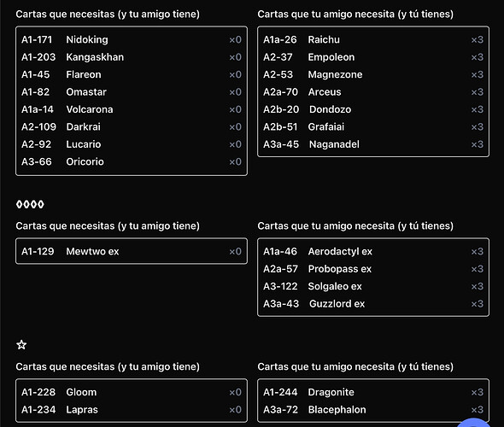
Task: Select the Volcarona card row
Action: point(132,109)
